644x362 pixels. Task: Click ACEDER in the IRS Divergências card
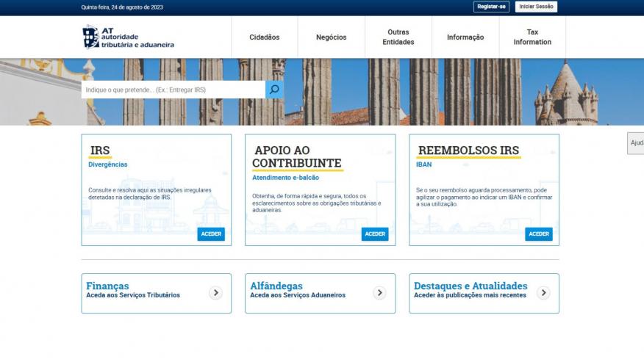click(x=211, y=234)
